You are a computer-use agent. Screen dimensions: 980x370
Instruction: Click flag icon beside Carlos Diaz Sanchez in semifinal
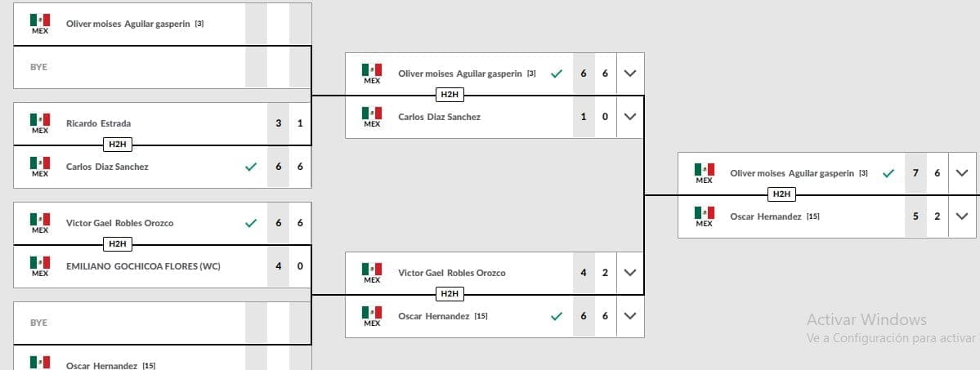click(x=372, y=113)
